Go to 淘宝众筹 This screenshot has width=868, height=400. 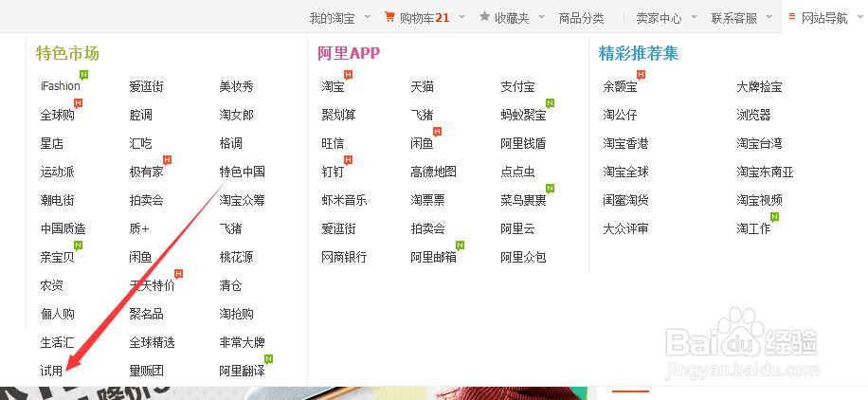pyautogui.click(x=242, y=200)
